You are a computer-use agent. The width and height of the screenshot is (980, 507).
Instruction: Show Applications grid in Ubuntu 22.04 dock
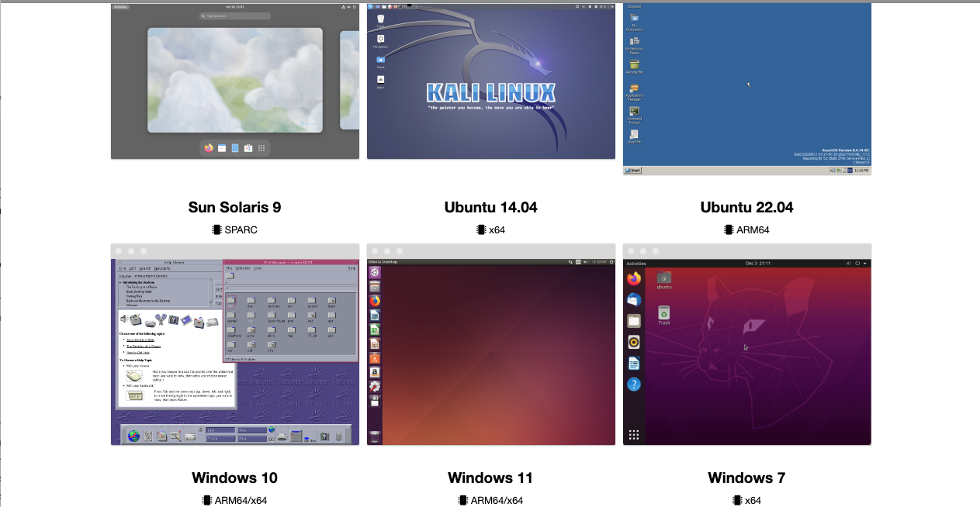634,435
